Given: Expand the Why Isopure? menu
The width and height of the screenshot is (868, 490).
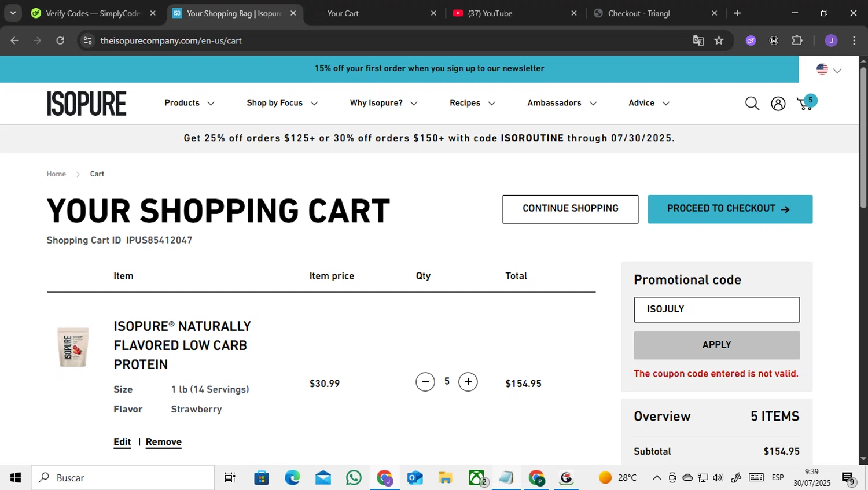Looking at the screenshot, I should tap(384, 103).
